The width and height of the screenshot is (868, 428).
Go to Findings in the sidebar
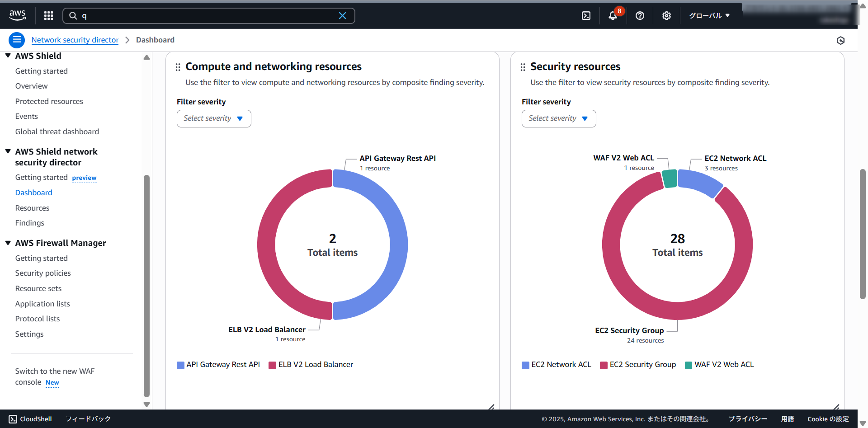click(x=30, y=223)
